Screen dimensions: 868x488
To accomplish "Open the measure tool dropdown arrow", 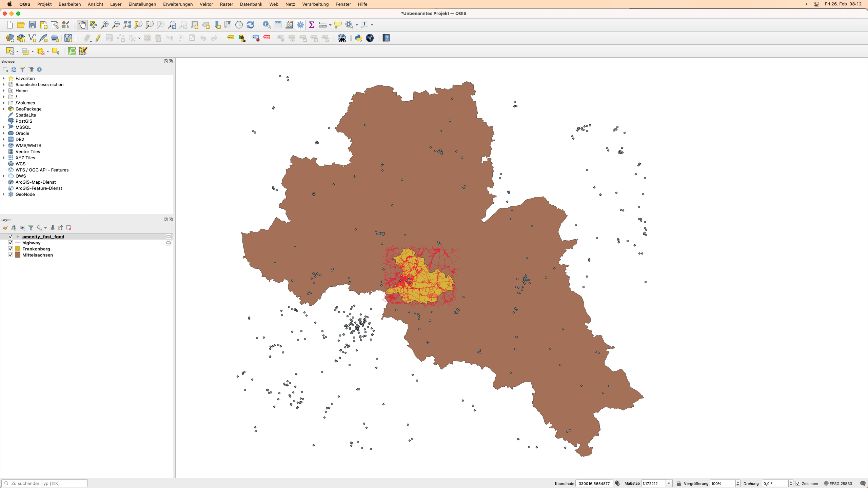I will pos(330,25).
